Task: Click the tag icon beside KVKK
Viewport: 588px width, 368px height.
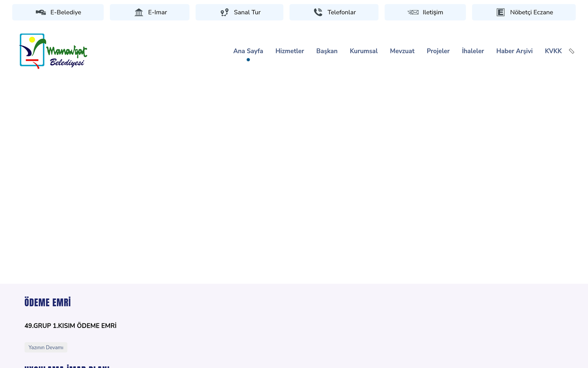Action: 572,51
